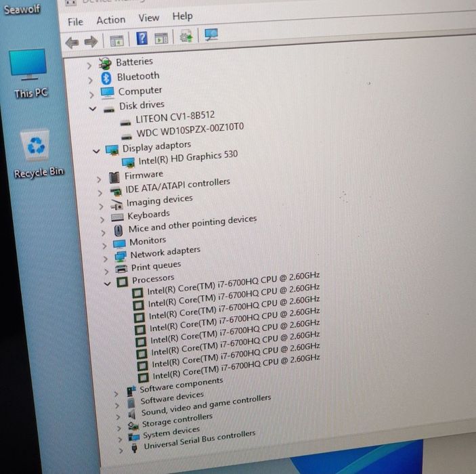Click the Update driver toolbar icon
Screen dimensions: 476x474
[x=186, y=37]
